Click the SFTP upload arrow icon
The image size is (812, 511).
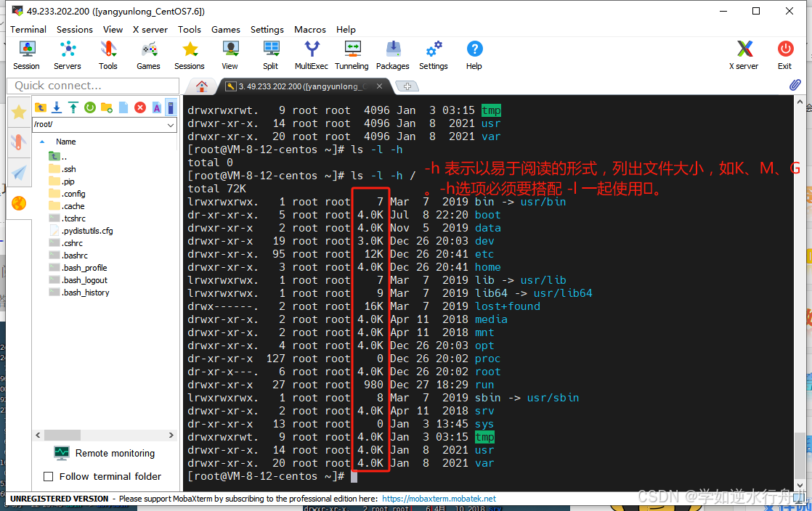click(x=73, y=107)
